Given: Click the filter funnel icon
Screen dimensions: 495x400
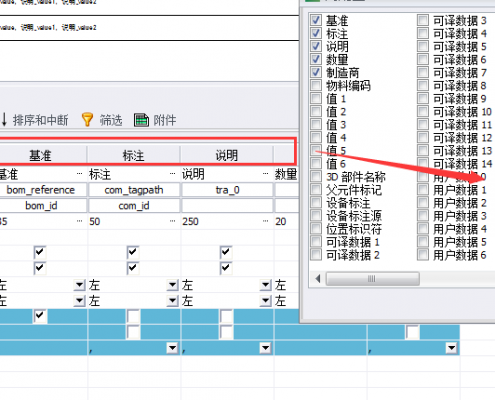Looking at the screenshot, I should (87, 120).
